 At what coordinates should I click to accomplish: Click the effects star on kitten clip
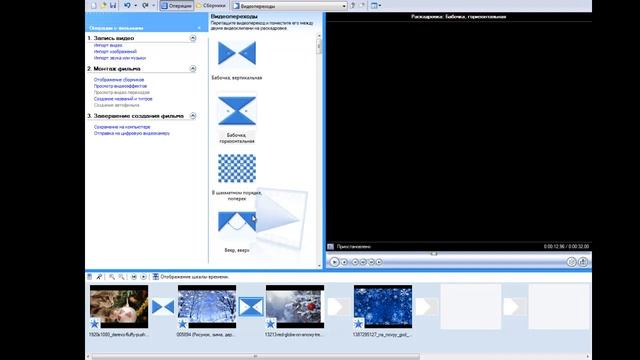[95, 324]
